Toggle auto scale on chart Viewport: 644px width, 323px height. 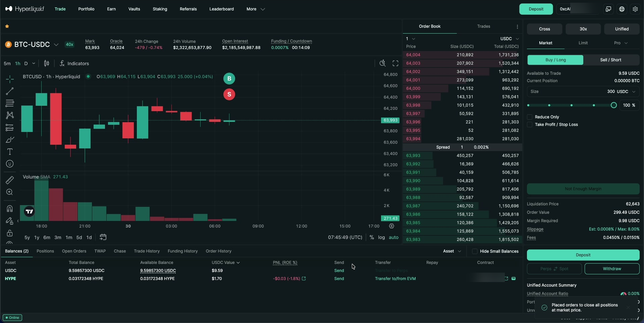tap(393, 237)
